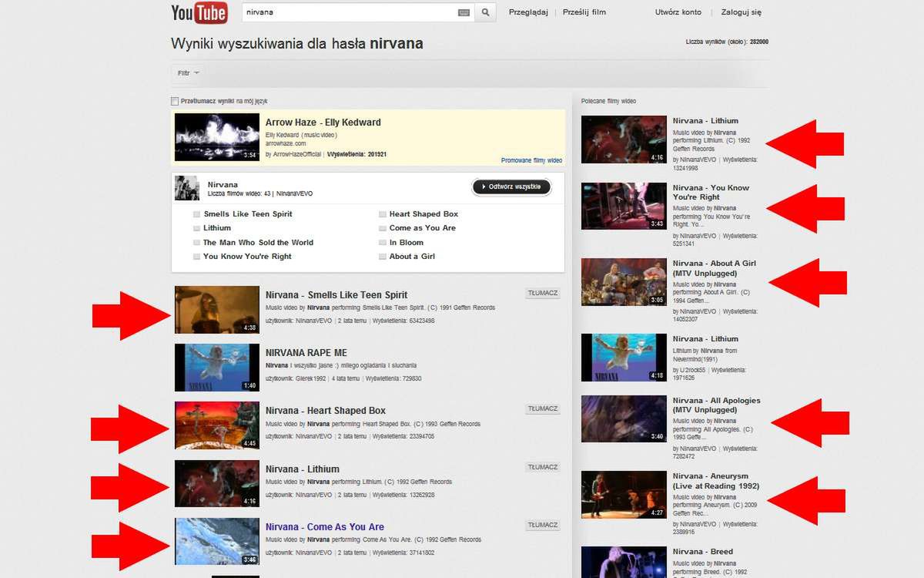
Task: Click TŁUMACZ beside Nirvana - Lithium
Action: pos(543,467)
